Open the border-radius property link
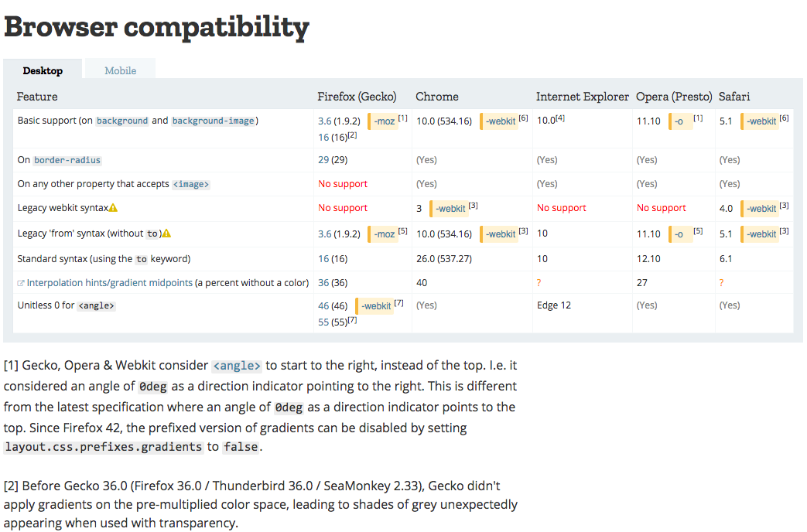The height and width of the screenshot is (532, 807). coord(67,160)
